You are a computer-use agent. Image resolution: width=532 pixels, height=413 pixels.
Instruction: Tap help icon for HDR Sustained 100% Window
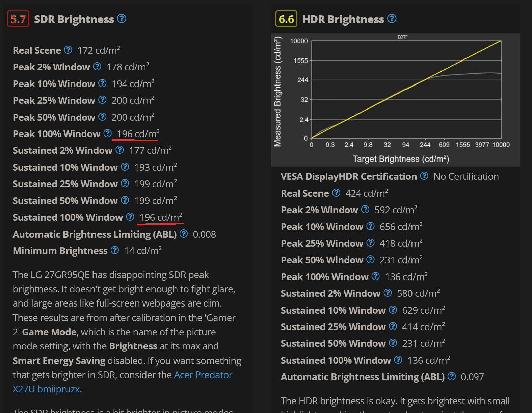pos(398,360)
